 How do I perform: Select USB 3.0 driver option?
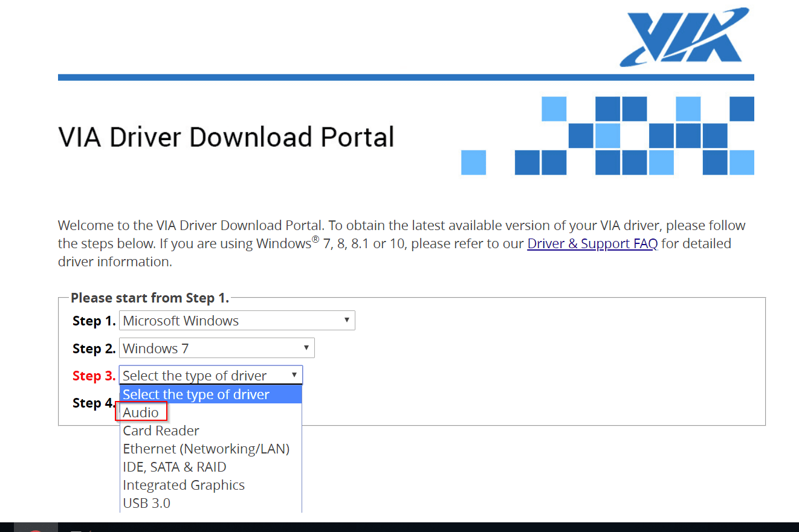[x=146, y=502]
